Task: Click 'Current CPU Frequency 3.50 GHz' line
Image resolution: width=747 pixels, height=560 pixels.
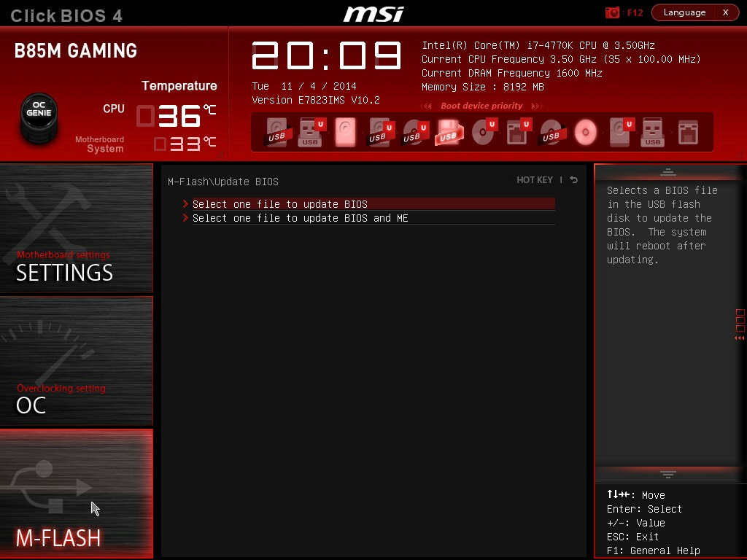Action: pos(561,59)
